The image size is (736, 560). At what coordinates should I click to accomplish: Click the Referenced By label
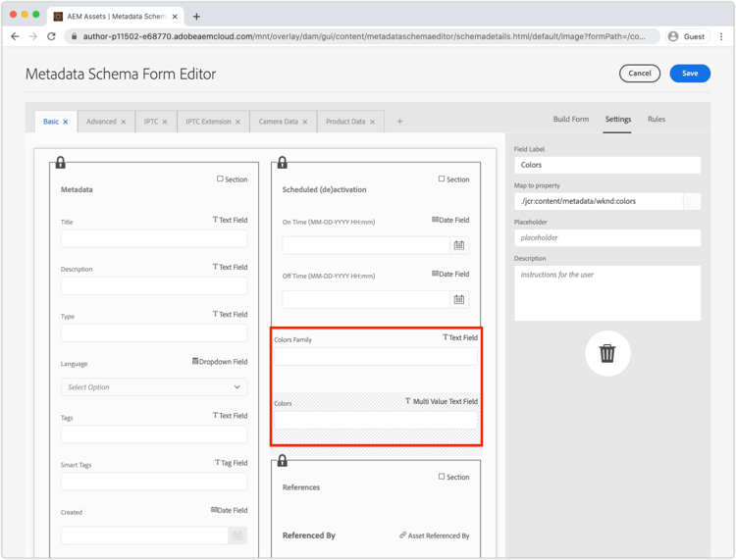pyautogui.click(x=309, y=535)
